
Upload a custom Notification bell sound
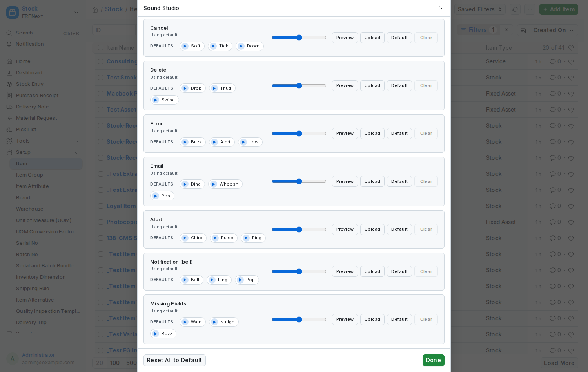(x=372, y=272)
